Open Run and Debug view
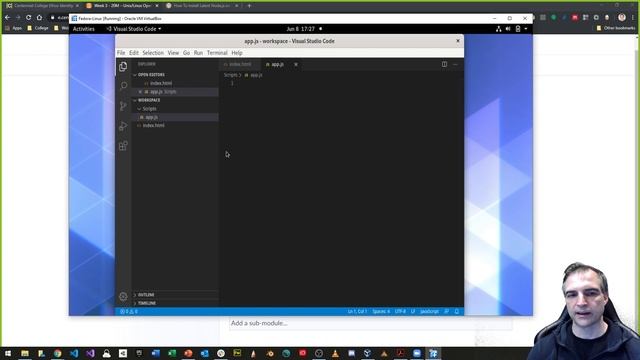640x360 pixels. tap(123, 126)
